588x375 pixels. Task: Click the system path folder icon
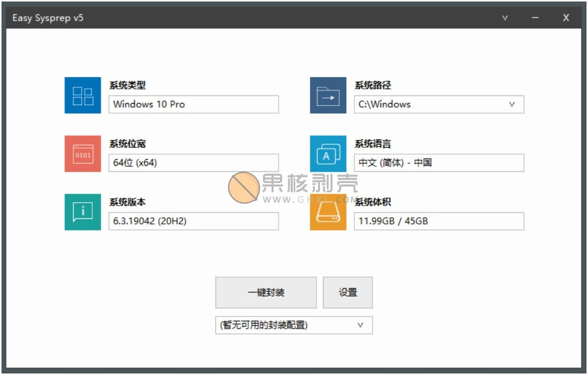[328, 96]
